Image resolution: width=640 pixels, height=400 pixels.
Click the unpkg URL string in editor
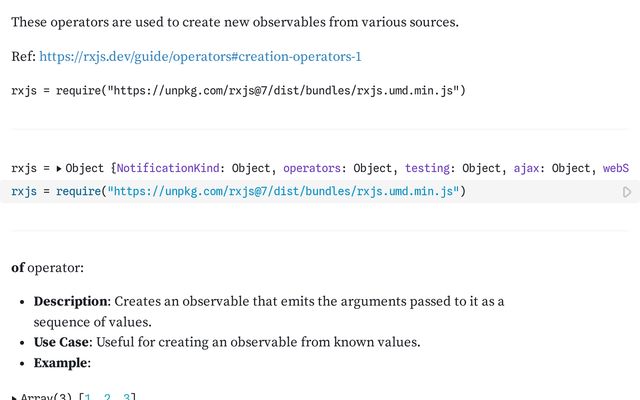click(280, 191)
